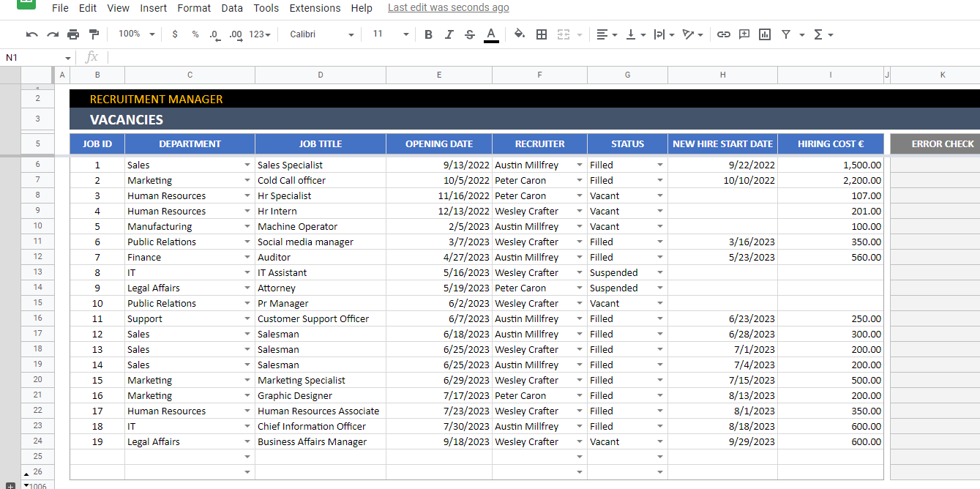Activate the paint format tool

tap(94, 34)
